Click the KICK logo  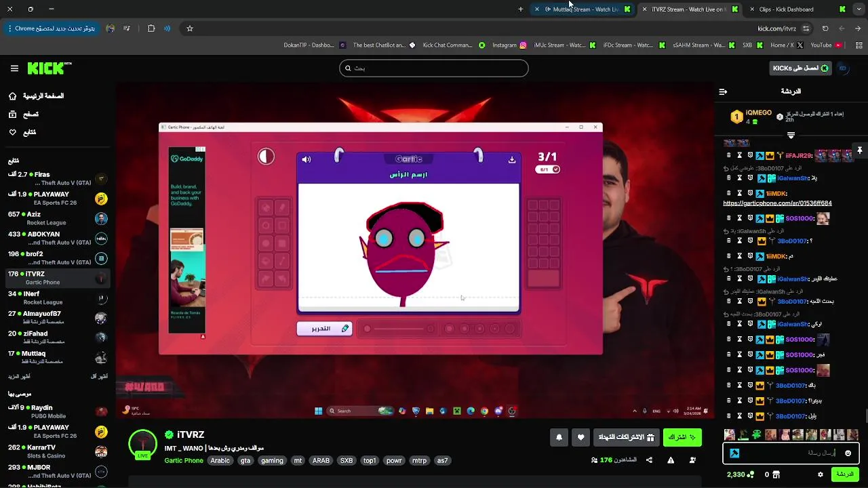[49, 68]
